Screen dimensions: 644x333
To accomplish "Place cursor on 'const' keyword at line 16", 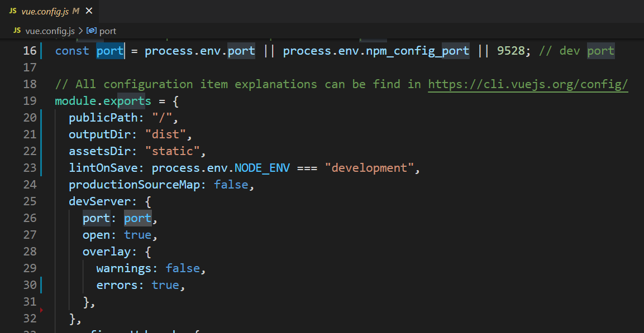I will 72,51.
